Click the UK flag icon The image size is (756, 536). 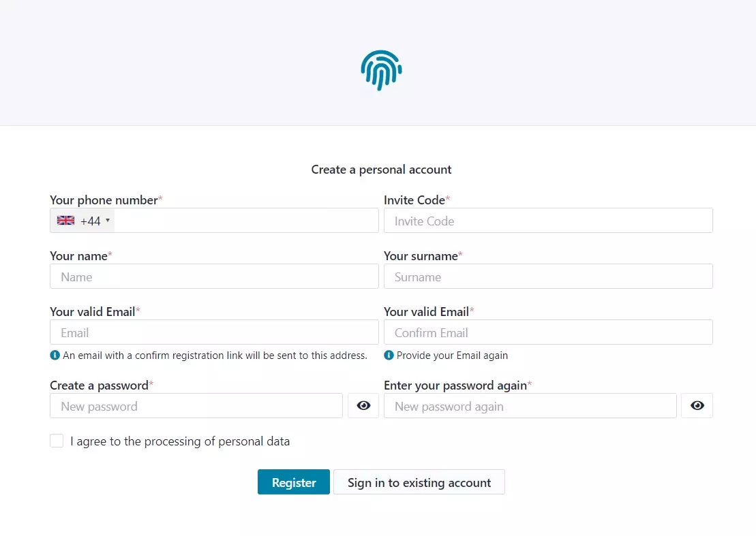tap(65, 221)
